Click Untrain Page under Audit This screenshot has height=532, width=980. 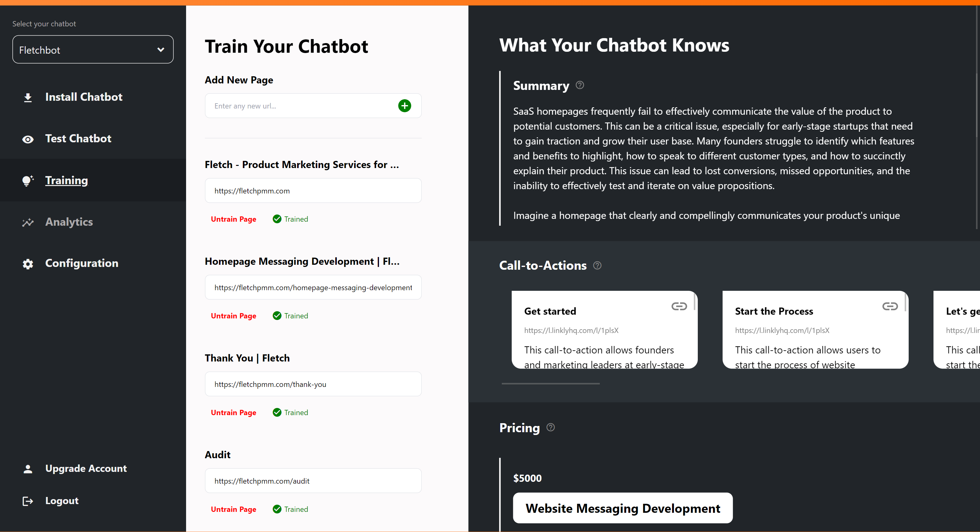coord(233,510)
